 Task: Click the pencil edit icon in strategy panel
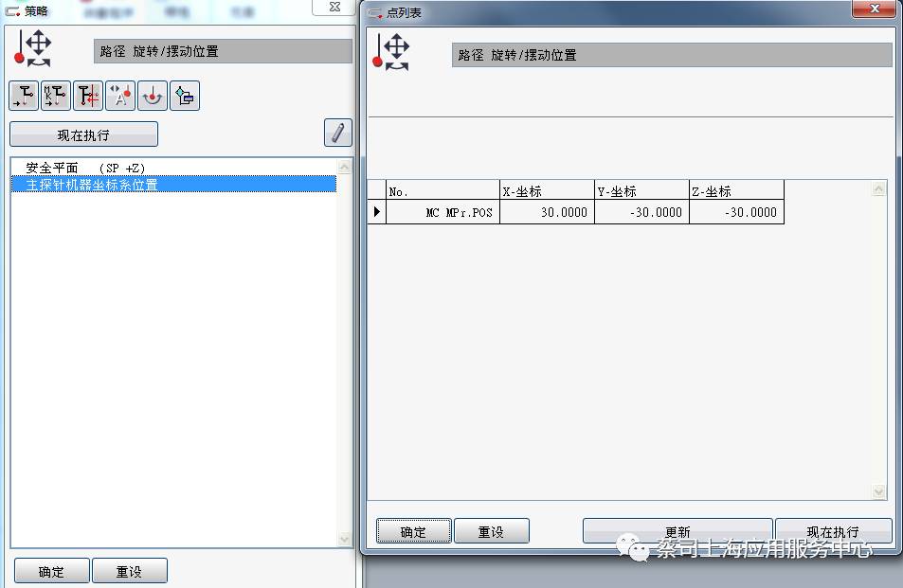tap(338, 133)
